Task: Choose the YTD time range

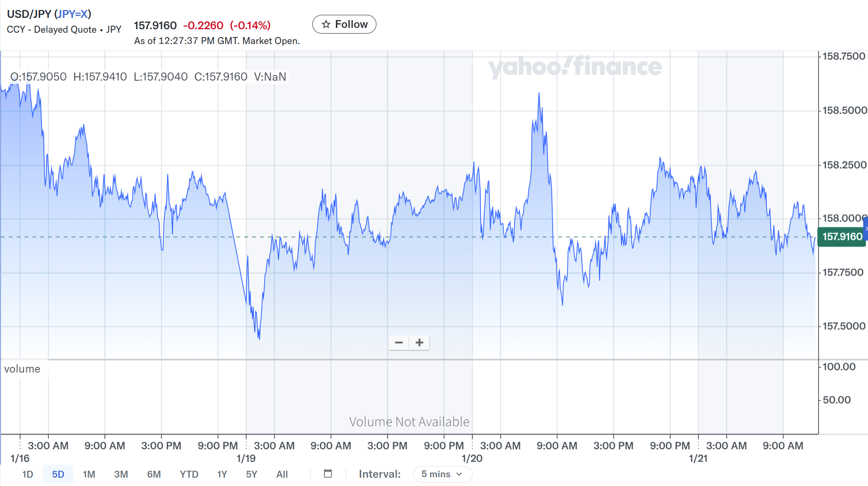Action: coord(189,474)
